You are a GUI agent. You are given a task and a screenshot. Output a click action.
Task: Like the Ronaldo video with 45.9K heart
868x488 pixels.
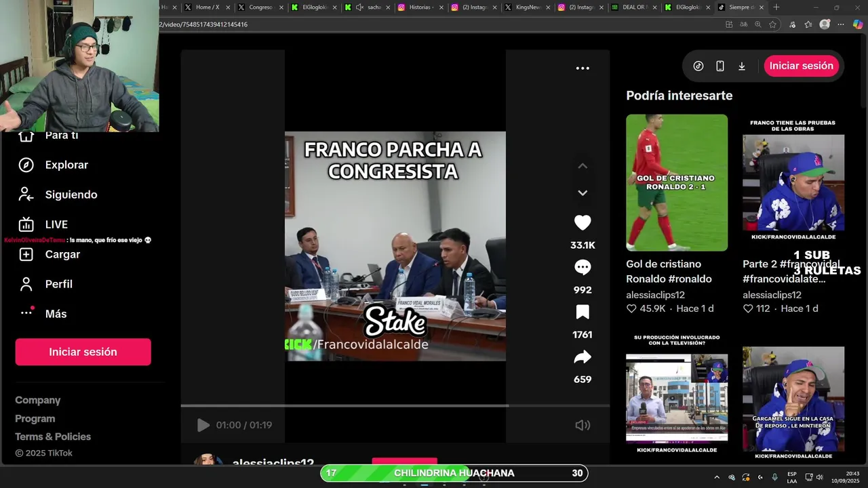631,308
